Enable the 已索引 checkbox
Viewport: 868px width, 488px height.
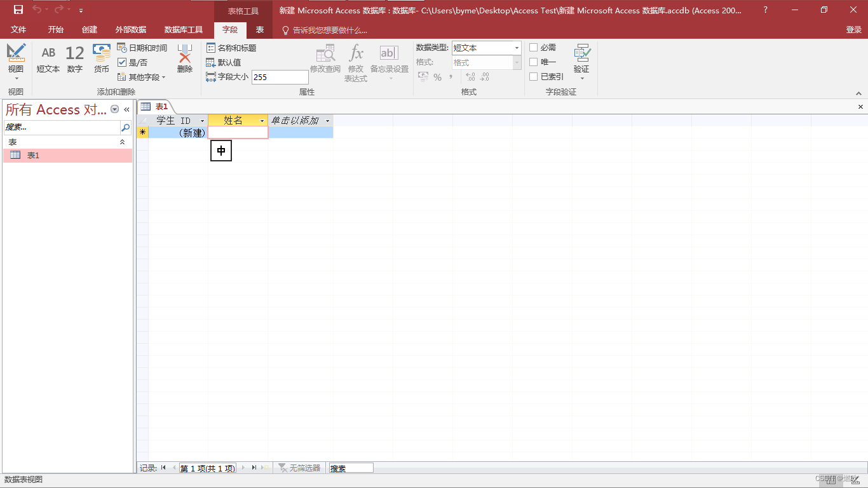tap(534, 77)
